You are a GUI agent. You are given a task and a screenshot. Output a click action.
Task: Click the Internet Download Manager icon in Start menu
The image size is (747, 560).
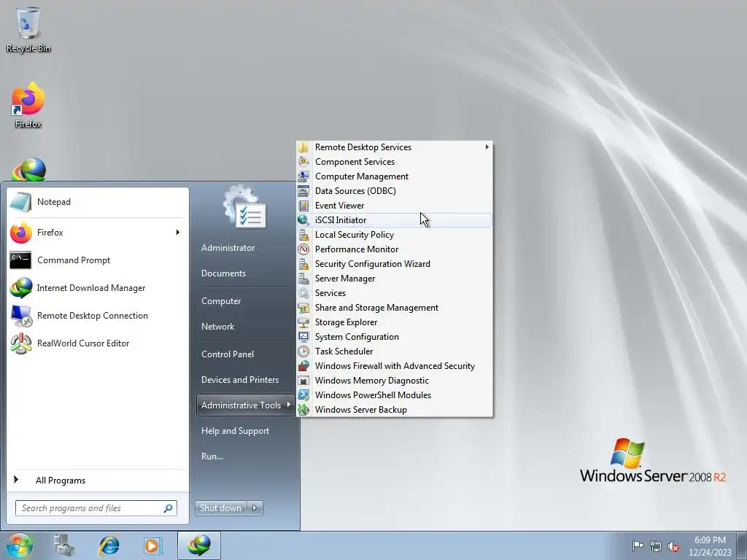20,287
